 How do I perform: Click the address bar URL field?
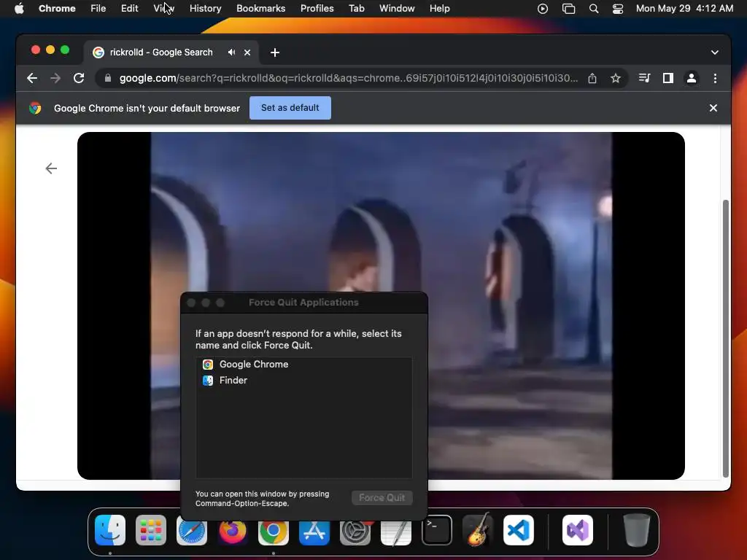click(348, 78)
